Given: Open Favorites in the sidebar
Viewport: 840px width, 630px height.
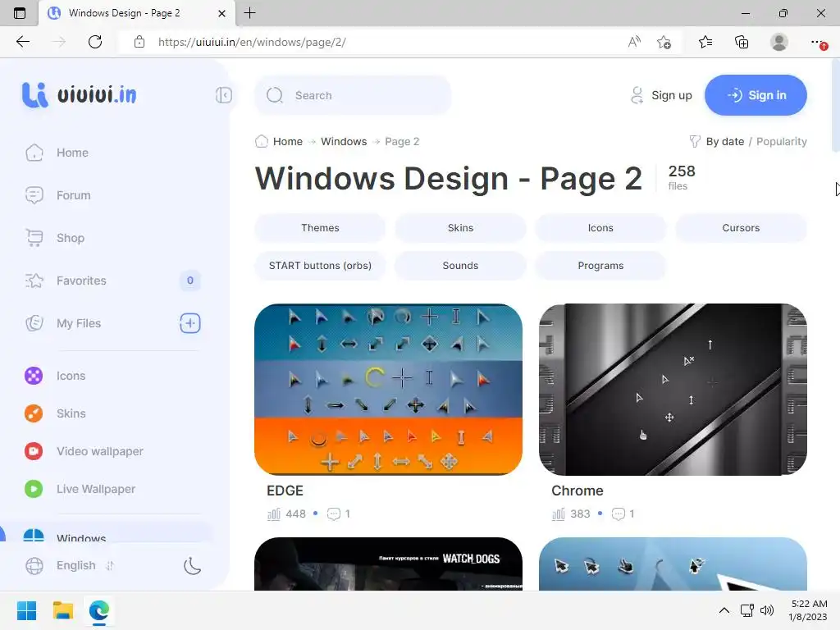Looking at the screenshot, I should [81, 281].
